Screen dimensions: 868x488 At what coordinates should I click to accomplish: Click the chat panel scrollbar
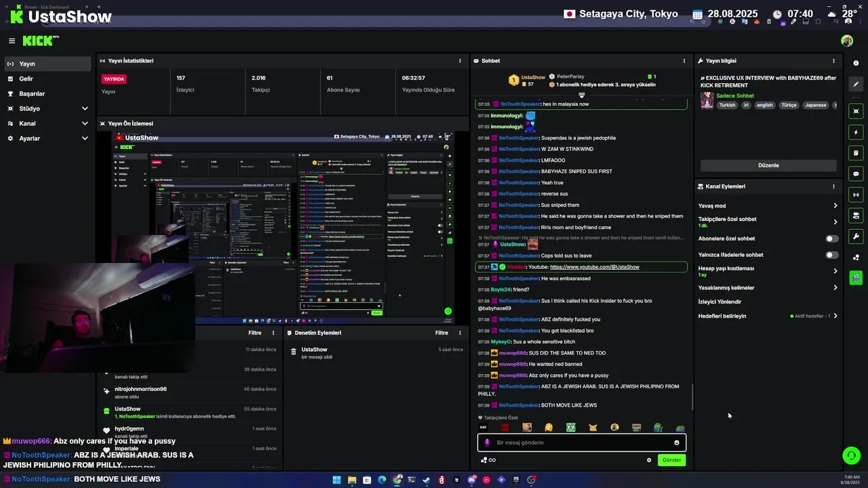pos(692,397)
